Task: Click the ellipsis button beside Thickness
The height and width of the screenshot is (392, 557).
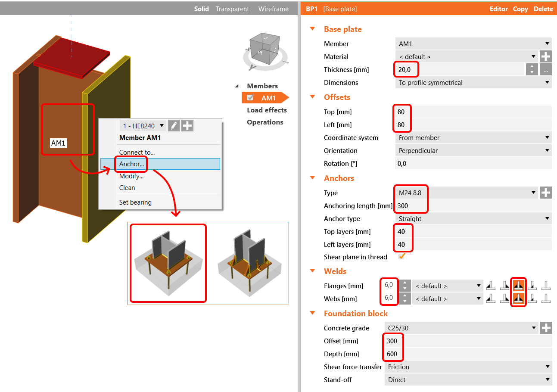Action: coord(546,69)
